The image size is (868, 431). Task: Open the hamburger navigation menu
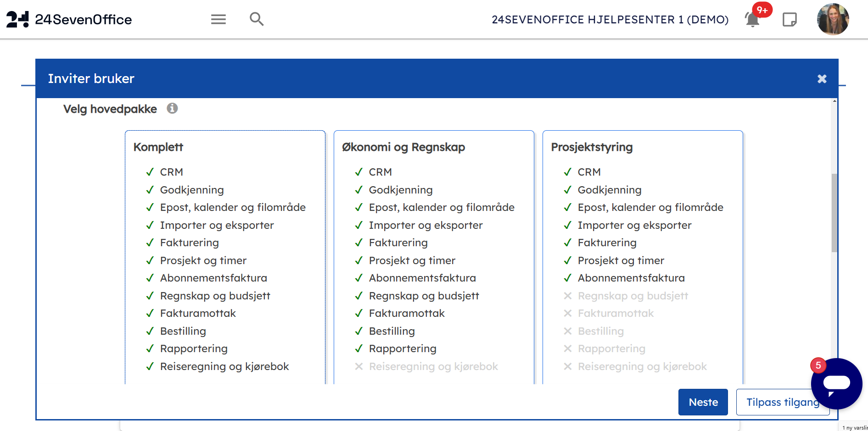click(218, 19)
